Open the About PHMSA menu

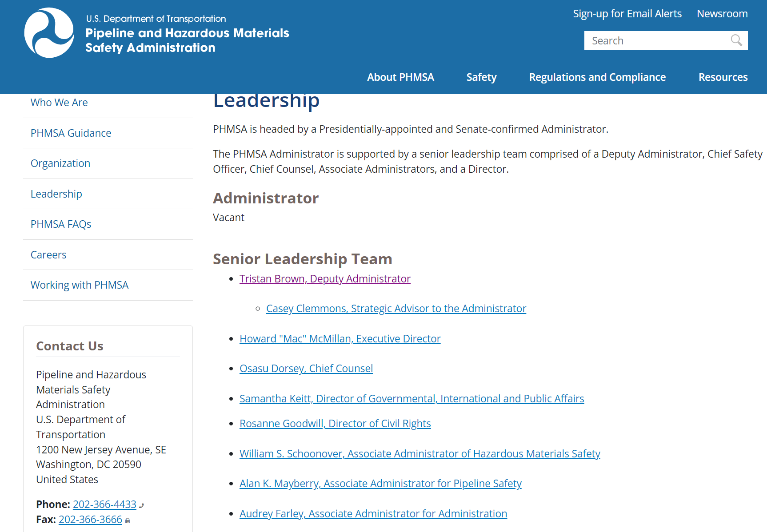coord(400,77)
